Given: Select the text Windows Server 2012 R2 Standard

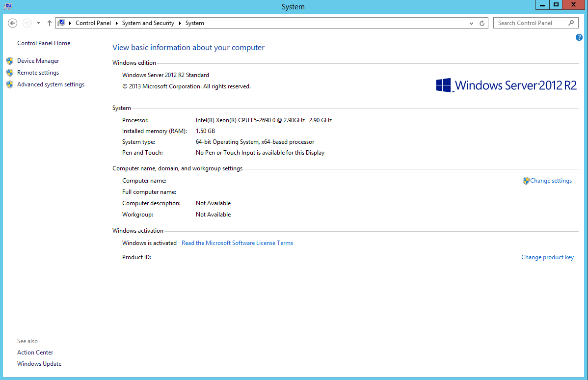Looking at the screenshot, I should [x=165, y=75].
